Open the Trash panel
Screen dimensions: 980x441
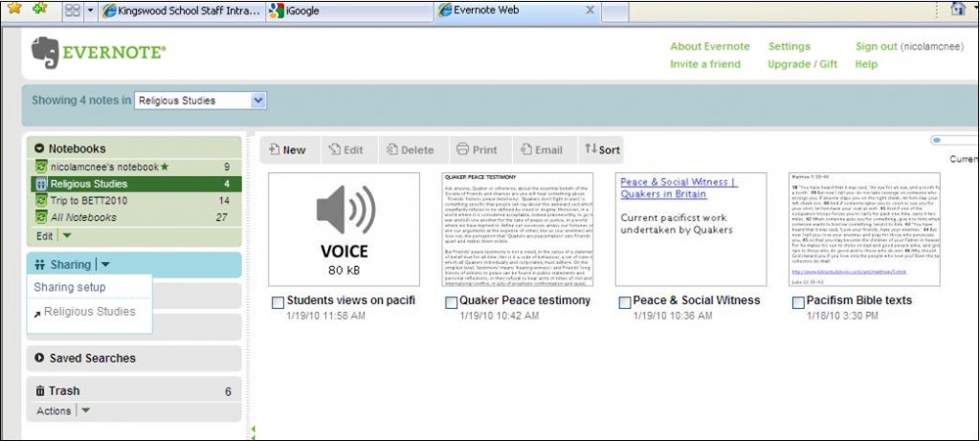tap(134, 391)
